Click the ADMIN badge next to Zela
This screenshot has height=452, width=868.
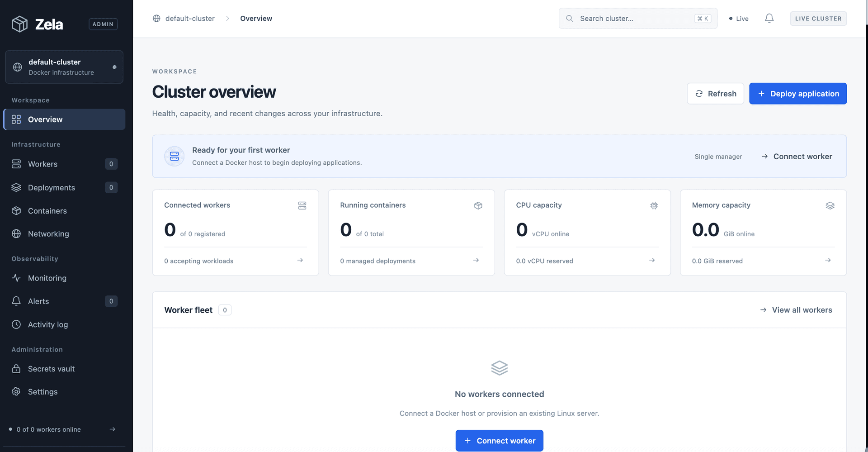103,24
